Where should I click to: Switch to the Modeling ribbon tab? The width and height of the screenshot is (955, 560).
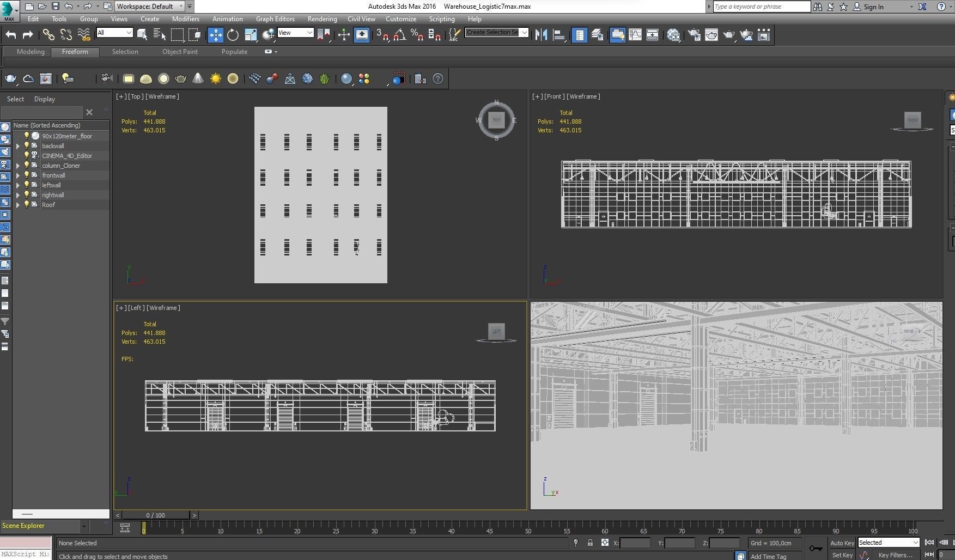click(x=31, y=52)
